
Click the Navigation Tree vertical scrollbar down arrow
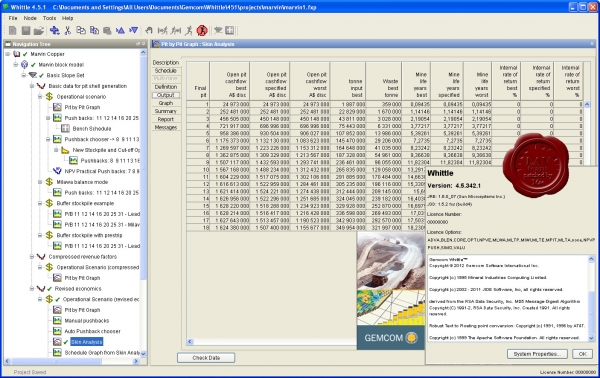pos(143,354)
